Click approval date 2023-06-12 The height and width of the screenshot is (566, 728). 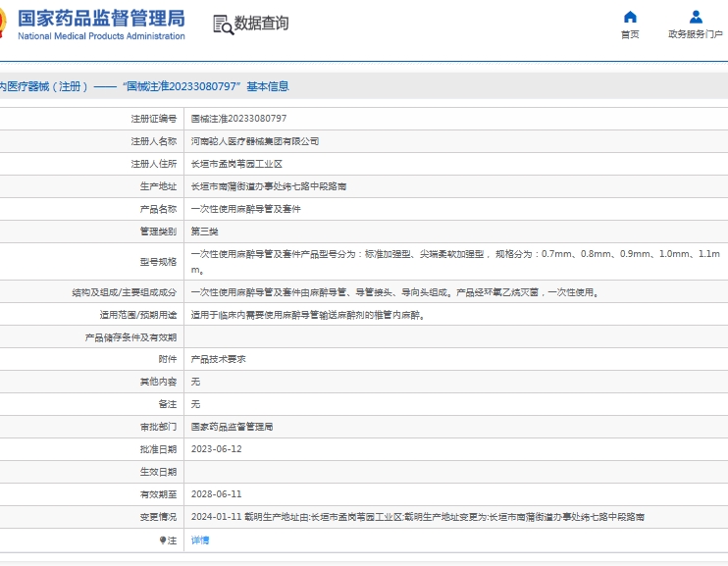(x=217, y=449)
